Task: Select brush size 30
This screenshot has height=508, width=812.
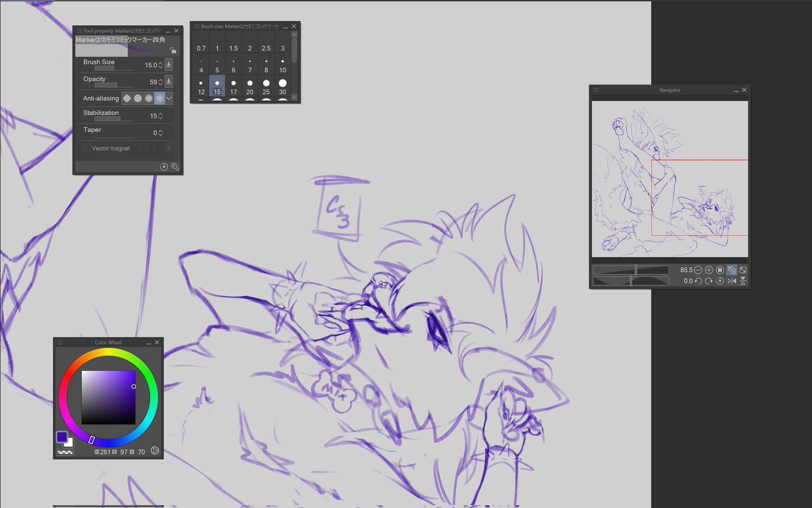Action: 282,87
